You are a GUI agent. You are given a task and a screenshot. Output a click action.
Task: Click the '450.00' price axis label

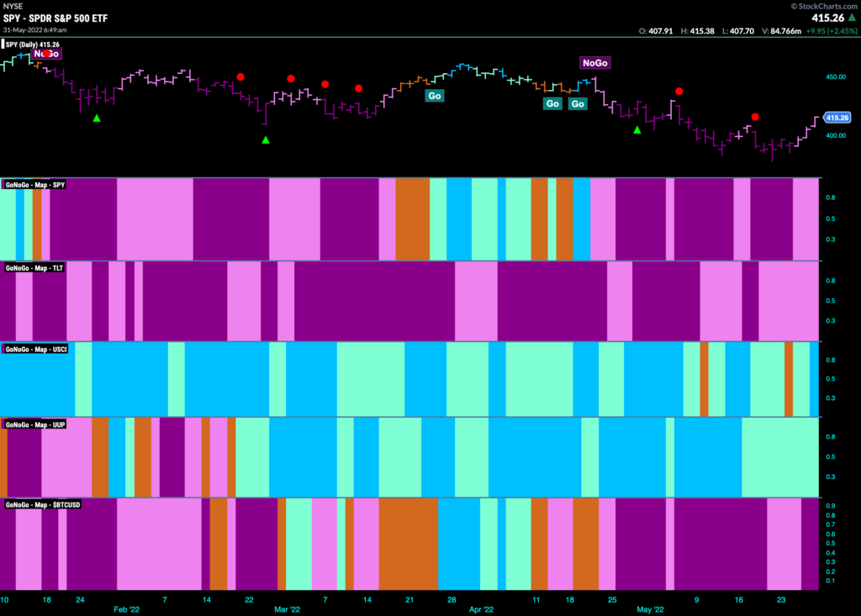tap(836, 76)
